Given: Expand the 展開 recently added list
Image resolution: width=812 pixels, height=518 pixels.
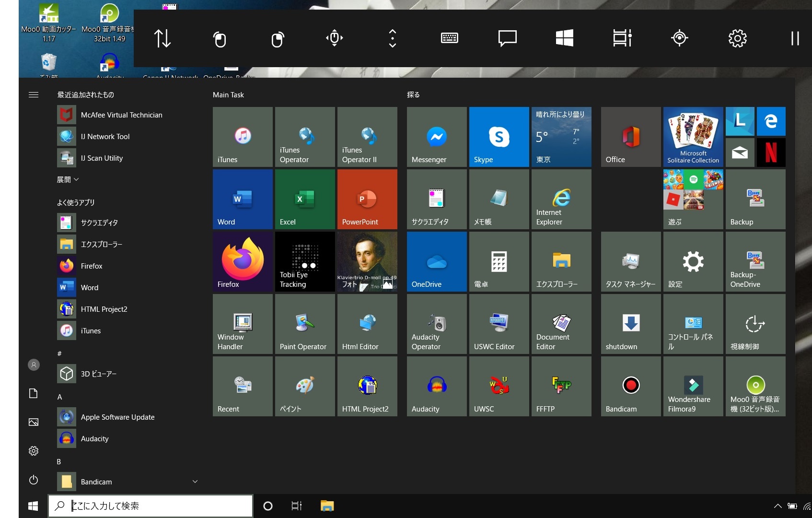Looking at the screenshot, I should coord(68,179).
